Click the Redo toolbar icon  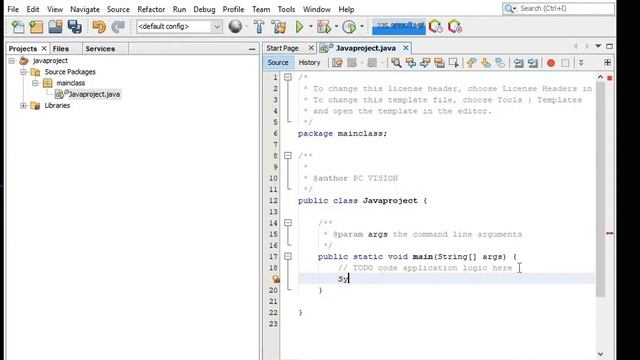pyautogui.click(x=118, y=27)
